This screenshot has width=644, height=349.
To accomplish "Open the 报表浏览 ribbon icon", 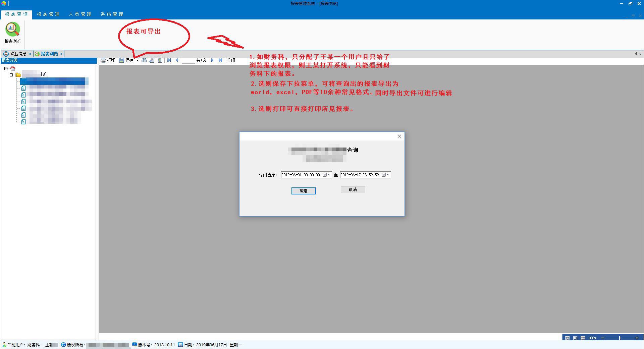I will [x=12, y=33].
